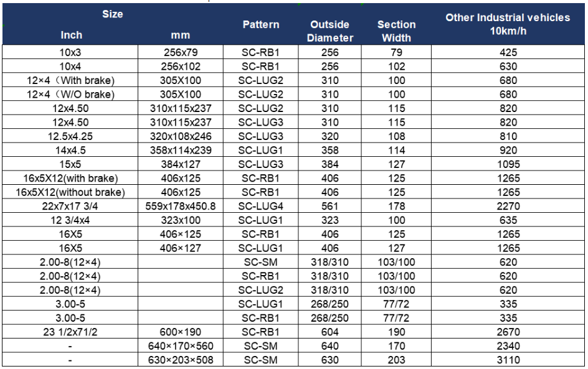Click the 559x178x450.8 mm cell
588x369 pixels.
[181, 206]
